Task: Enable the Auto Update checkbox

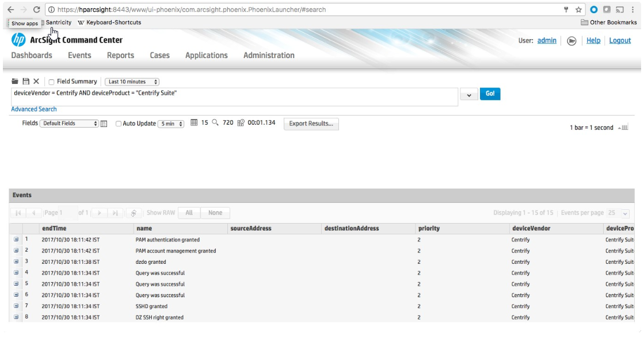Action: (x=119, y=123)
